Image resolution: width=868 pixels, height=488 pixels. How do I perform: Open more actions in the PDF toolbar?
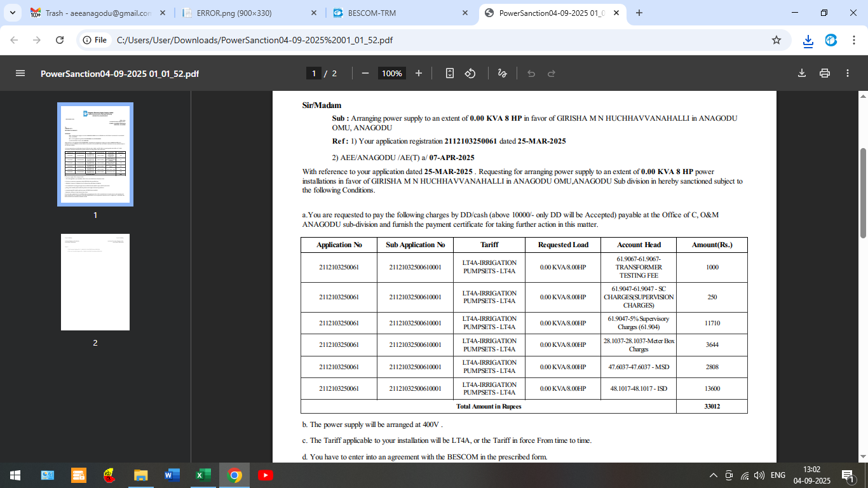(848, 73)
